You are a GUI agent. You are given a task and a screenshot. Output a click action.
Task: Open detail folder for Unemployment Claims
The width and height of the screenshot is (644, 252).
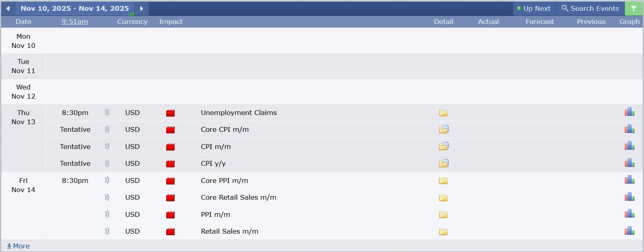point(443,113)
